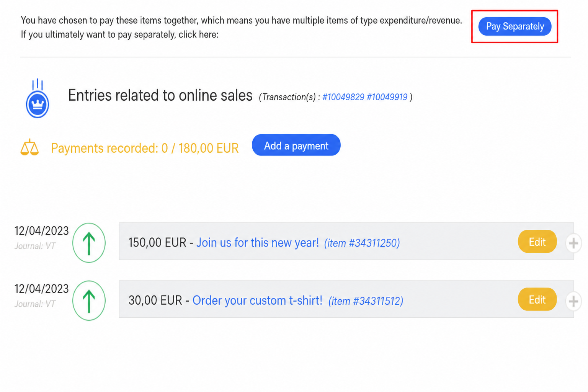Image resolution: width=588 pixels, height=392 pixels.
Task: Click the item #34311512 reference
Action: pyautogui.click(x=366, y=301)
